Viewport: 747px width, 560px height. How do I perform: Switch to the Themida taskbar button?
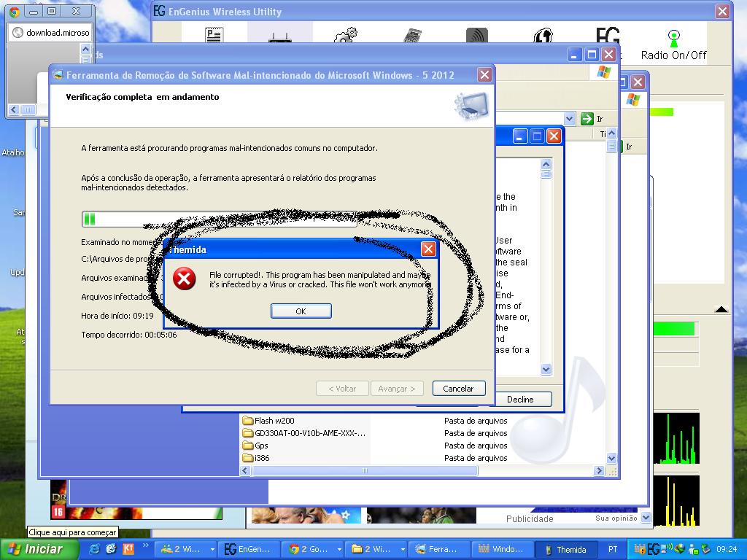click(x=567, y=549)
